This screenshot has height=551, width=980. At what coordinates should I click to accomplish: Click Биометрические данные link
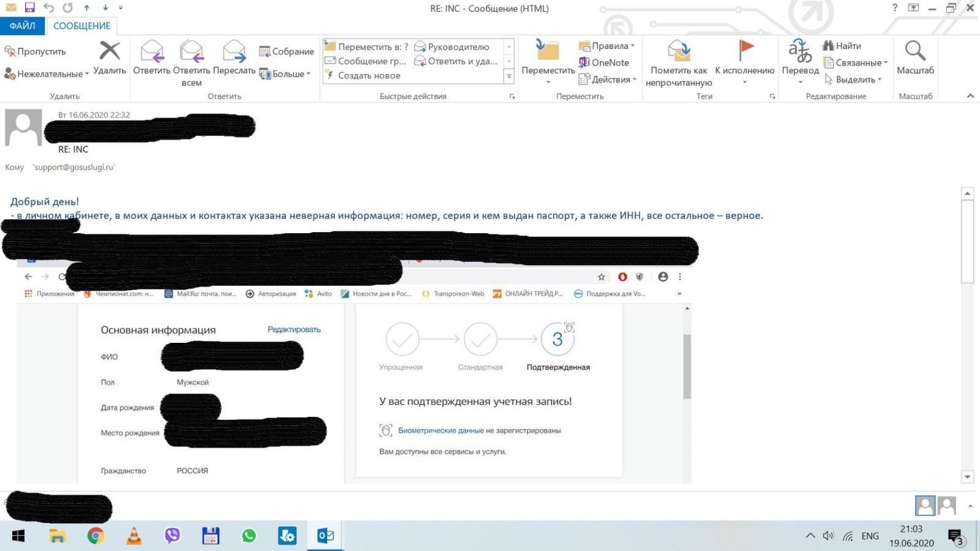tap(441, 430)
